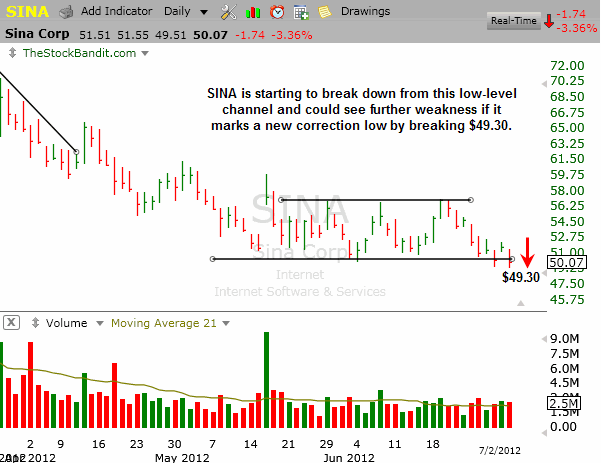Screen dimensions: 601x463
Task: Click the SINA ticker symbol field
Action: tap(27, 11)
